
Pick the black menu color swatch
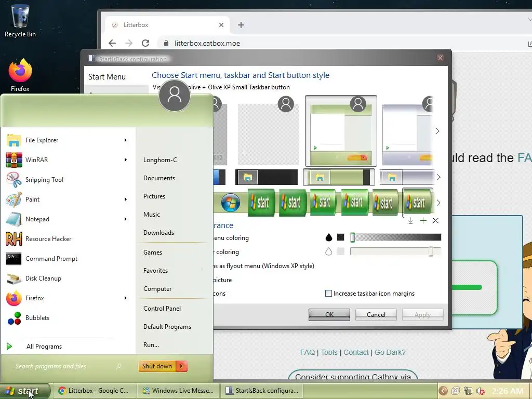pyautogui.click(x=341, y=237)
